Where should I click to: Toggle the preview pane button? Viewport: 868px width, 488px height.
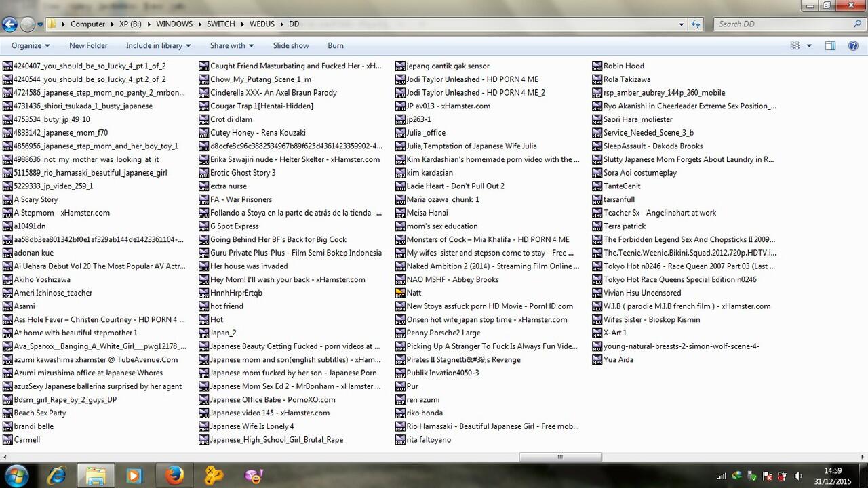coord(831,45)
